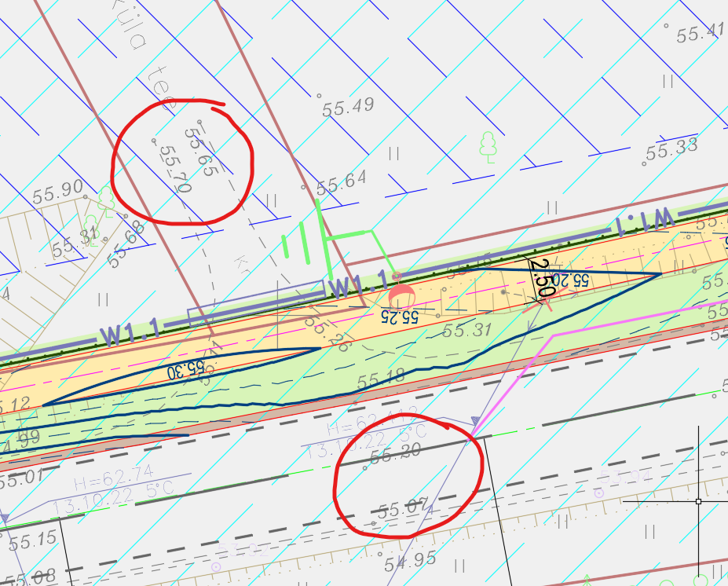Pick the green tree symbol beside 55.33
728x586 pixels.
488,147
